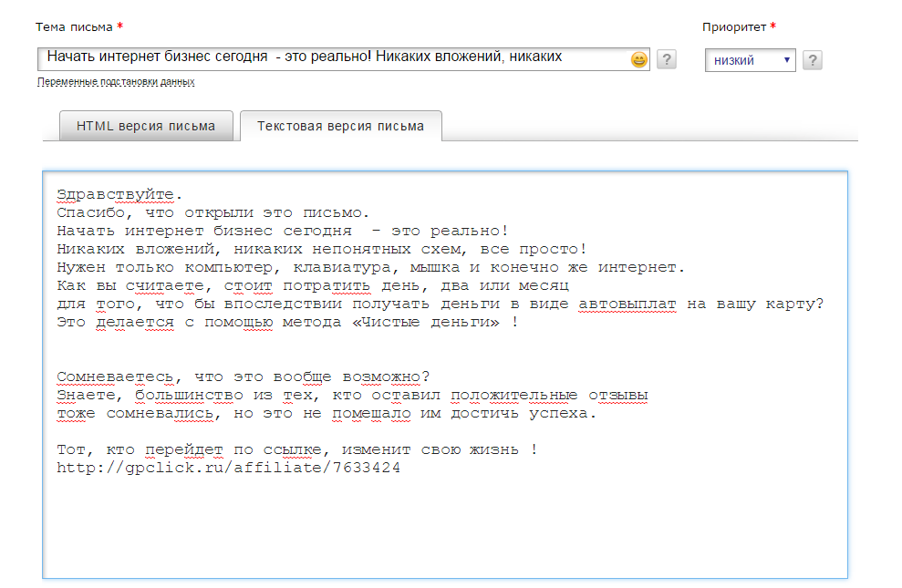Click the 'Тема письма' label
The image size is (902, 588).
pos(74,27)
